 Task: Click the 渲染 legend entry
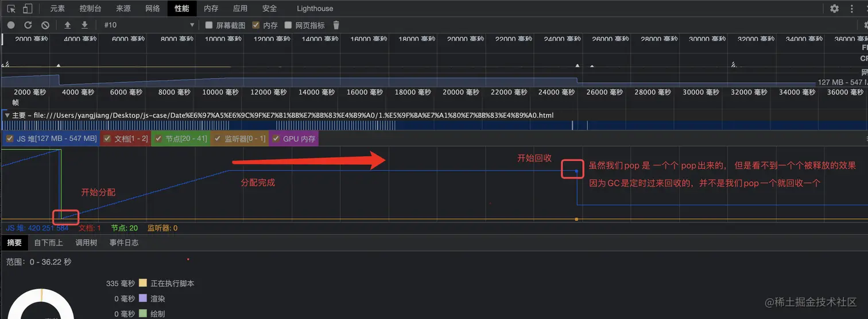158,299
